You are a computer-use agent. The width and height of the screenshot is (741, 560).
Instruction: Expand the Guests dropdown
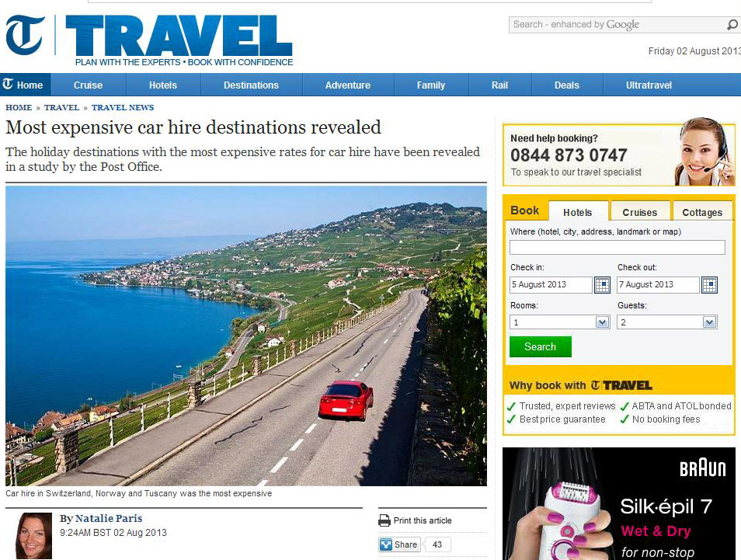(667, 322)
